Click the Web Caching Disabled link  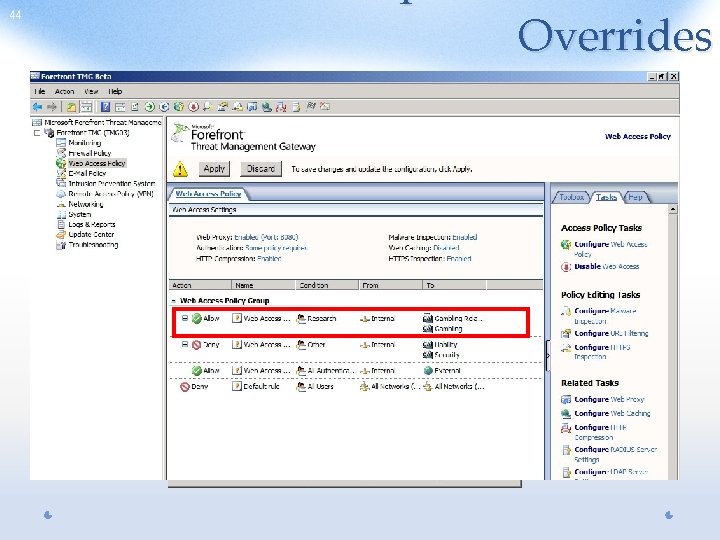tap(446, 248)
